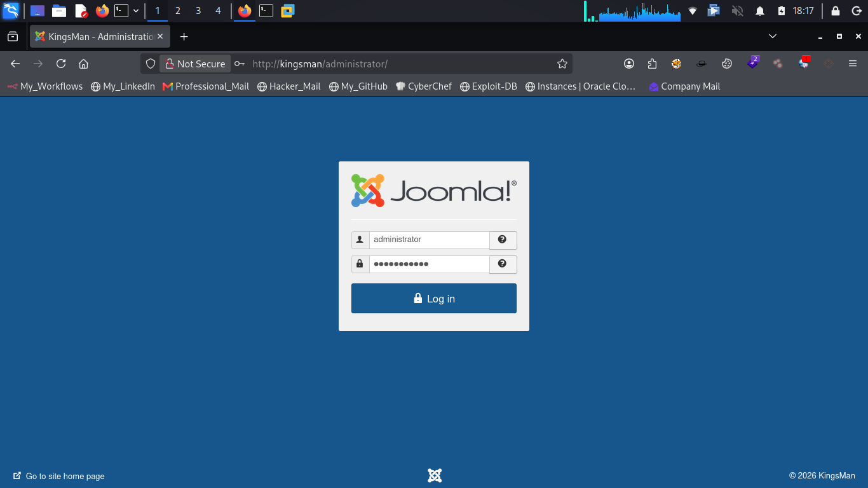Viewport: 868px width, 488px height.
Task: Click the Log in button
Action: 434,299
